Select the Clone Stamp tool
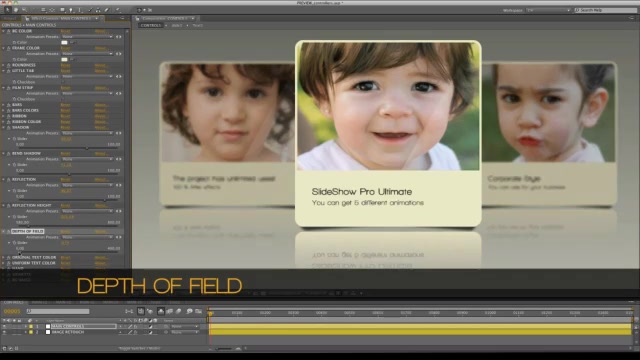 coord(98,10)
